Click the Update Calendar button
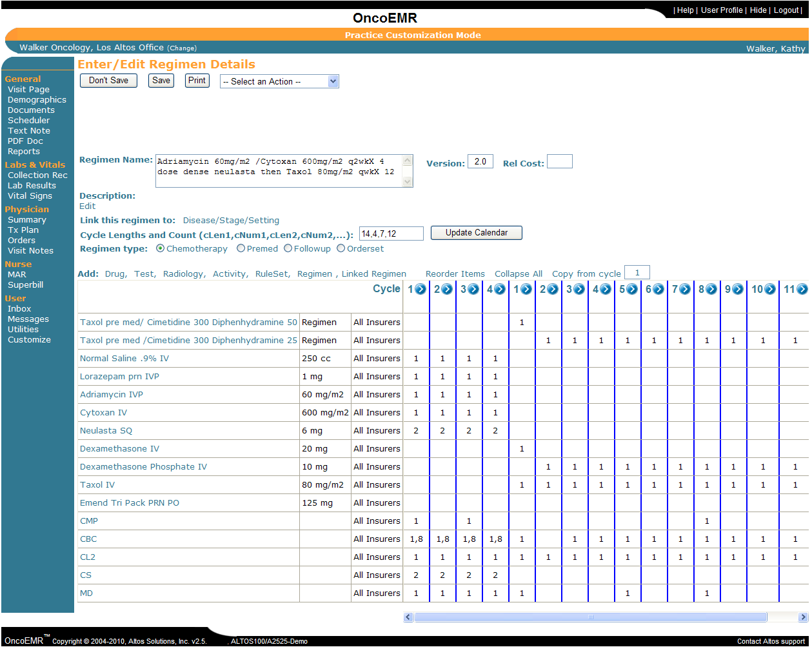 477,233
